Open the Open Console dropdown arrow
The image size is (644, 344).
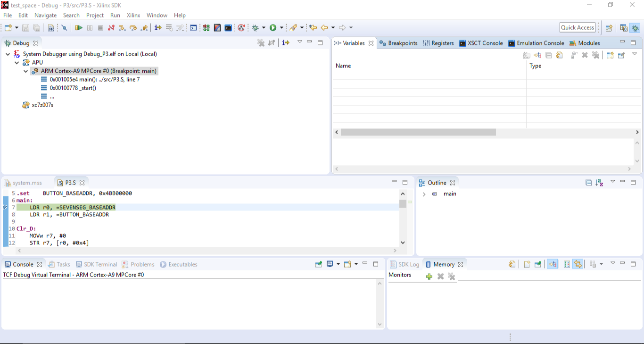pyautogui.click(x=356, y=265)
